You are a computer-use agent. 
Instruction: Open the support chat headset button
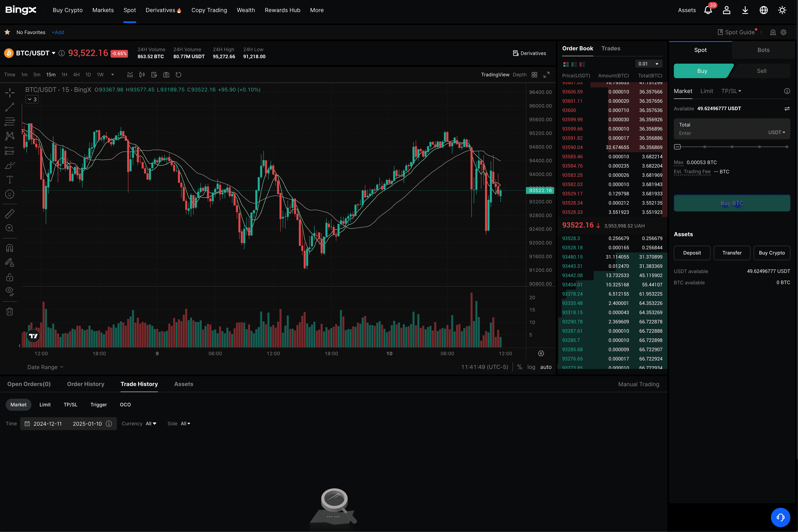[x=780, y=517]
